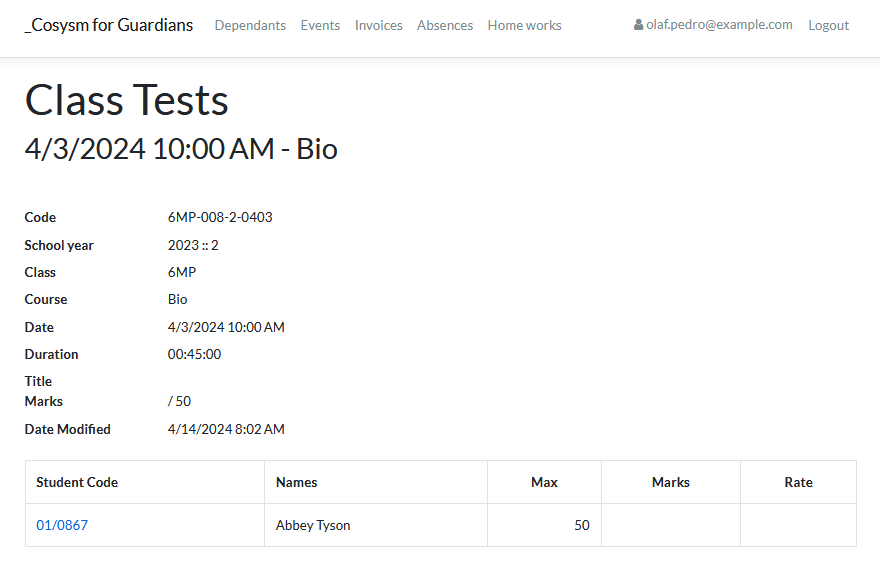View student record 01/0867
Image resolution: width=880 pixels, height=588 pixels.
coord(62,524)
